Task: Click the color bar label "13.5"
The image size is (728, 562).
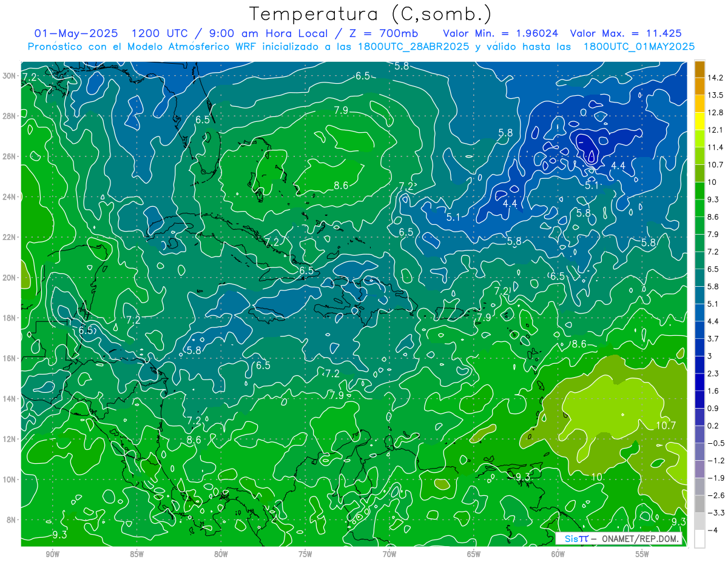Action: pyautogui.click(x=716, y=95)
